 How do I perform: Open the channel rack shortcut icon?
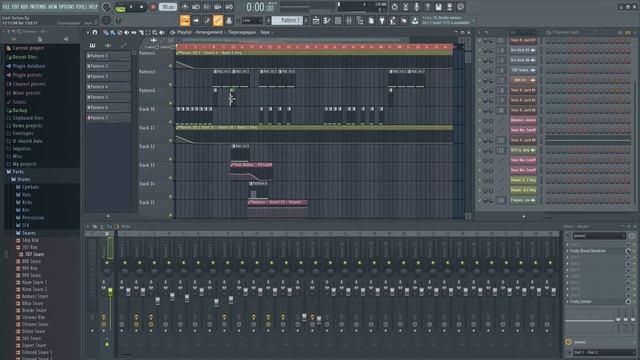(x=338, y=20)
